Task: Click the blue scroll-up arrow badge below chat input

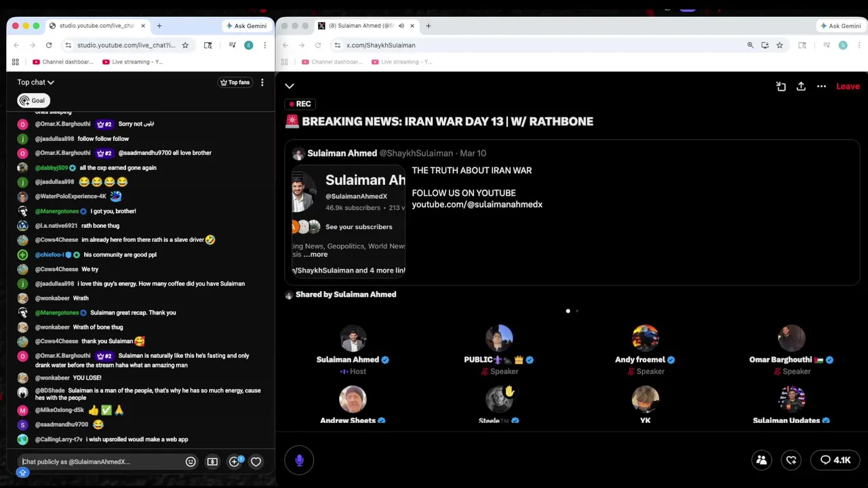Action: click(x=22, y=472)
